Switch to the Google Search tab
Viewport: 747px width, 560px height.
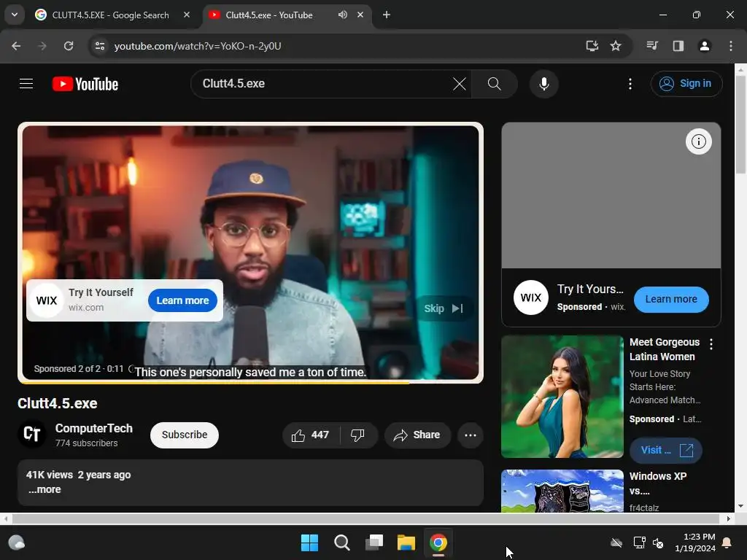(111, 15)
